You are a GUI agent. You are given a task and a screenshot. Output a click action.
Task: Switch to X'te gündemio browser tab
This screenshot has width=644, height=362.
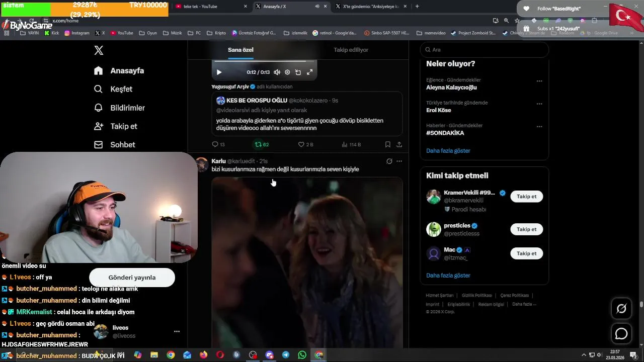[x=371, y=6]
